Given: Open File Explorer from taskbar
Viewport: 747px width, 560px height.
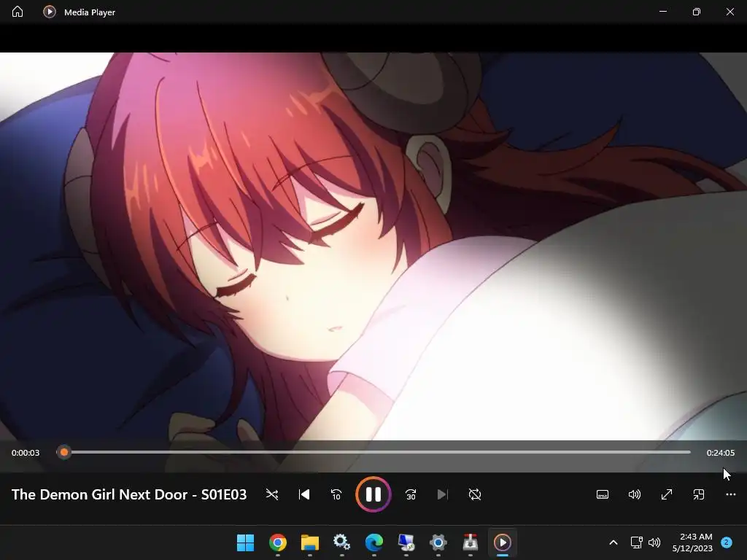Looking at the screenshot, I should tap(309, 542).
